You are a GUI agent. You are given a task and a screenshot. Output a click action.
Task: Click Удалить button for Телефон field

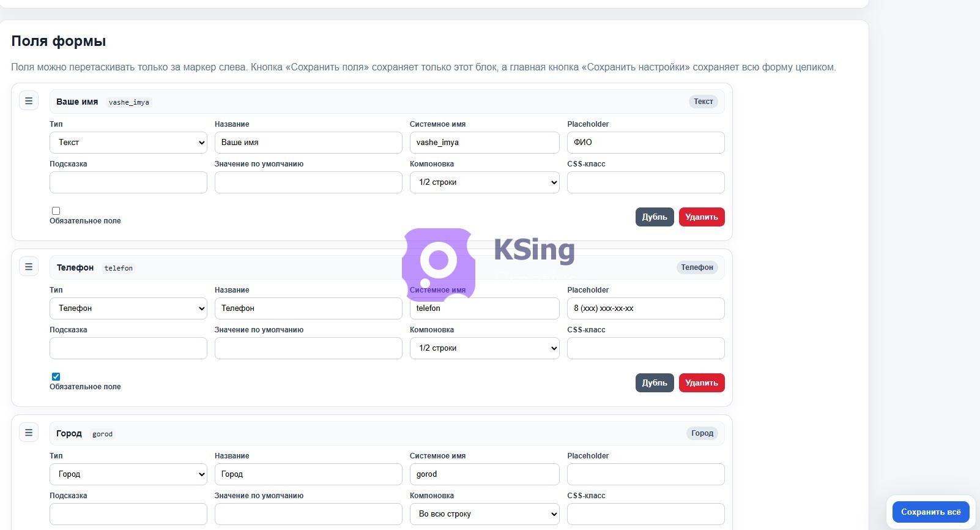click(x=702, y=383)
